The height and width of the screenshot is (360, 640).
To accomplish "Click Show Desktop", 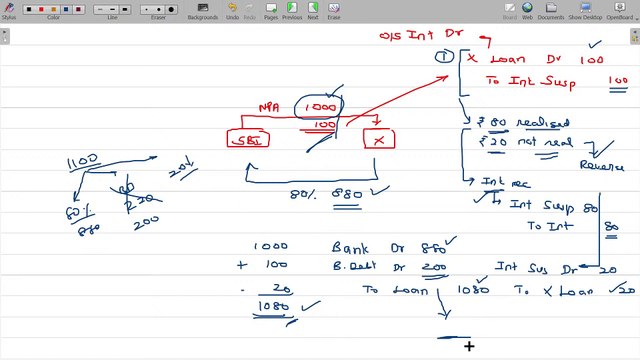I will click(x=585, y=11).
